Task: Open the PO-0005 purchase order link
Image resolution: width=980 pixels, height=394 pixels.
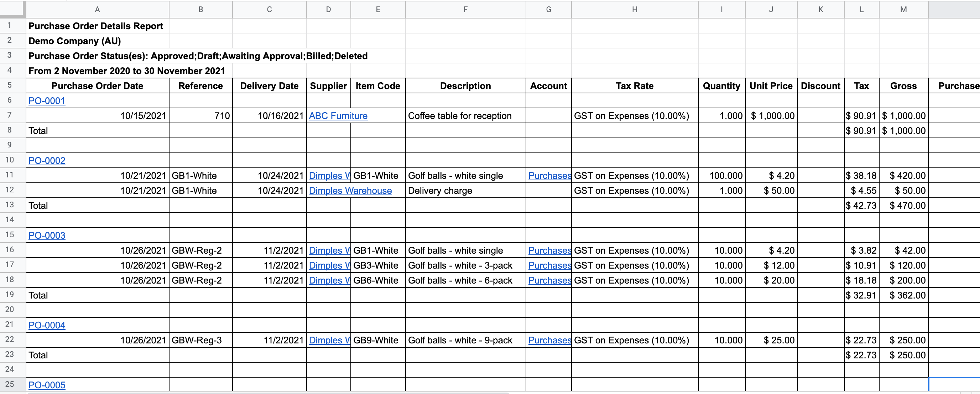Action: [47, 385]
